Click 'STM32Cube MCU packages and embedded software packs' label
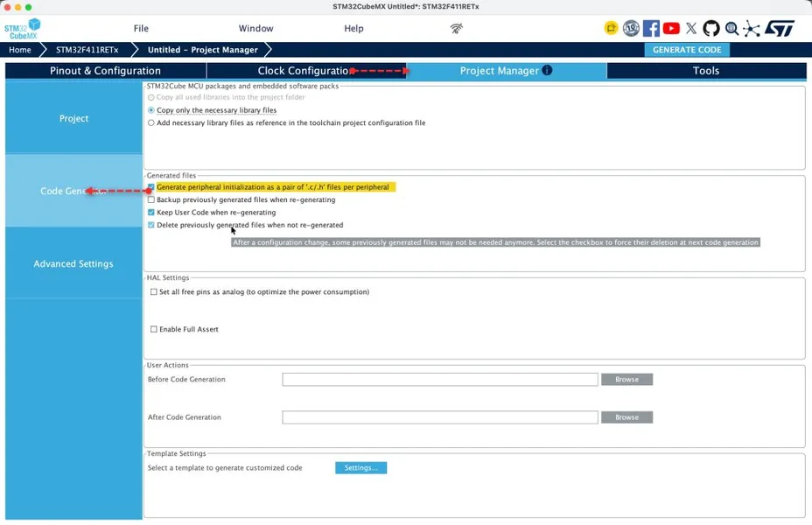The width and height of the screenshot is (812, 525). coord(243,86)
